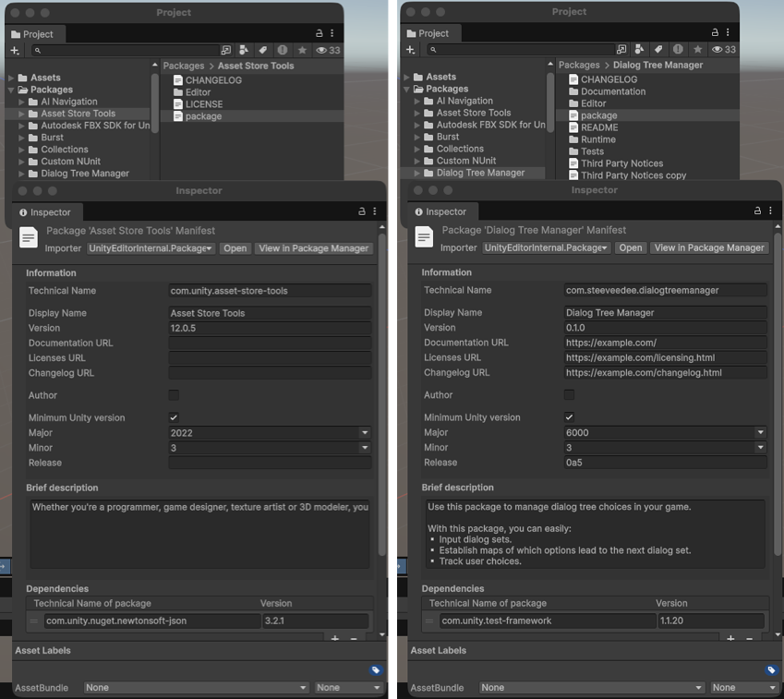
Task: Click 'Packages' breadcrumb in left Project window
Action: [184, 66]
